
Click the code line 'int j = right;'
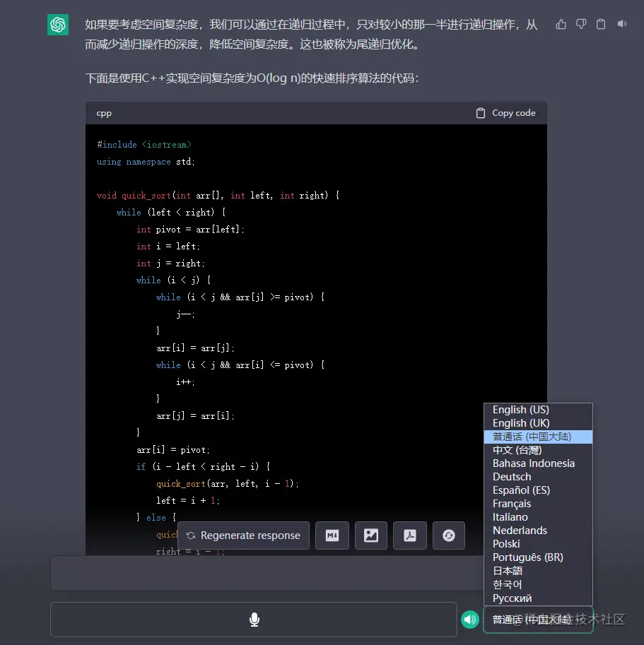tap(170, 264)
